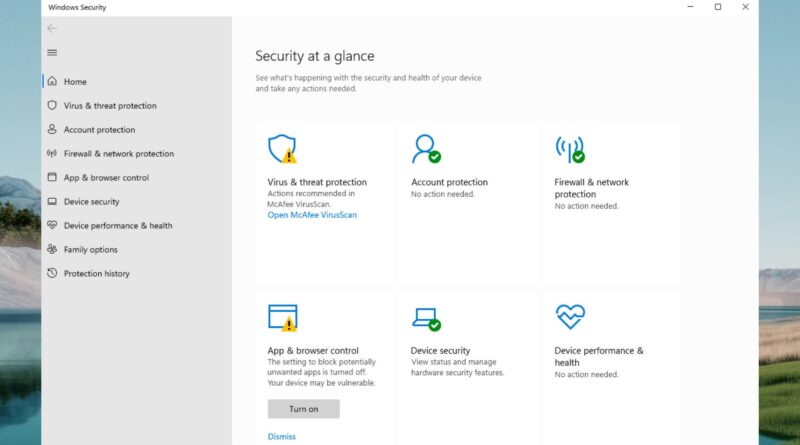
Task: Click the back arrow in the header
Action: 52,28
